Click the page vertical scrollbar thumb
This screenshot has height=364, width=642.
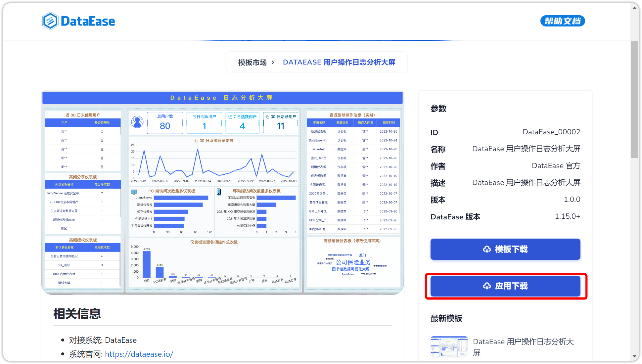[634, 99]
